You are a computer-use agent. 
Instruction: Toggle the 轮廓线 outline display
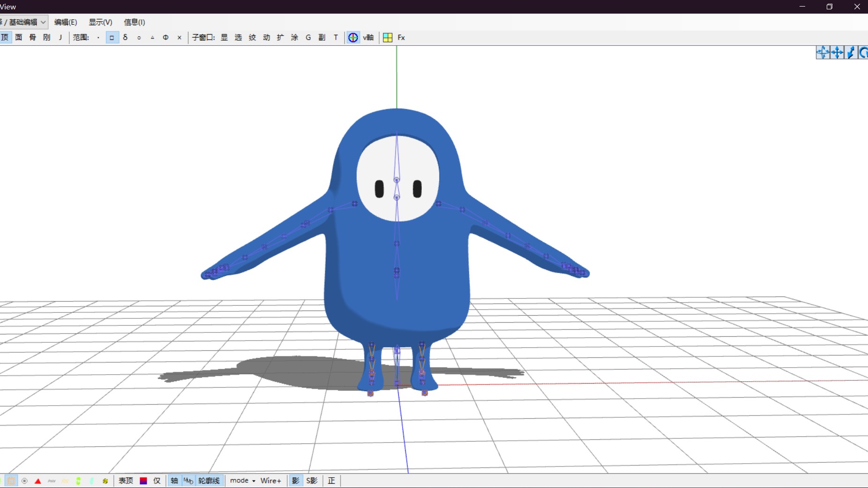209,481
